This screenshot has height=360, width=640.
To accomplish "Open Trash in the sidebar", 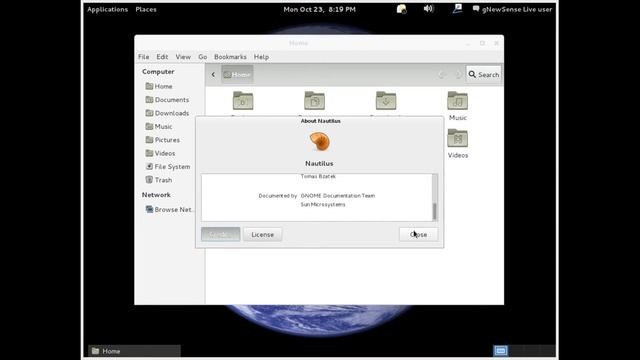I will pyautogui.click(x=159, y=180).
